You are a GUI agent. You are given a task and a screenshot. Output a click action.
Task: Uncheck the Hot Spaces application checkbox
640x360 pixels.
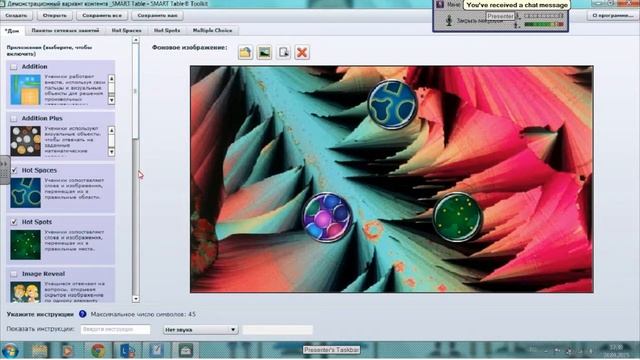14,170
